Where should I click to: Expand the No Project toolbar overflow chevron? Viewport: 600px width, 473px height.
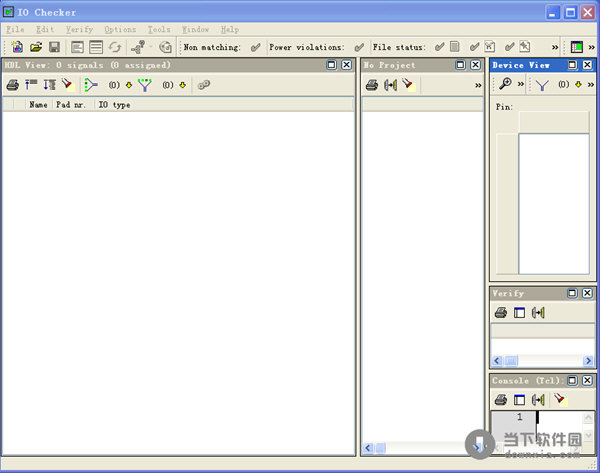point(478,85)
